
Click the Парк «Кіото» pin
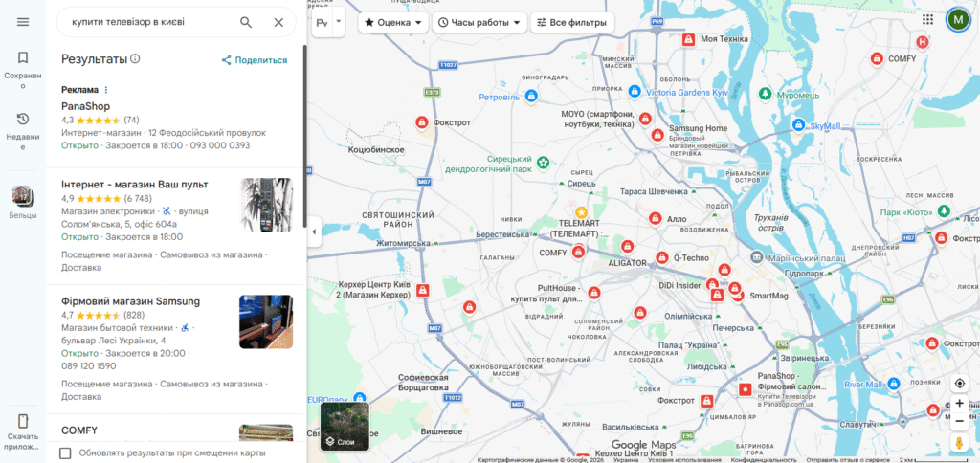945,211
